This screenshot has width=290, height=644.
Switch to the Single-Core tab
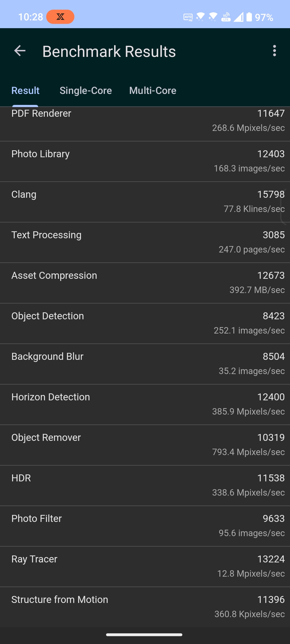coord(86,91)
